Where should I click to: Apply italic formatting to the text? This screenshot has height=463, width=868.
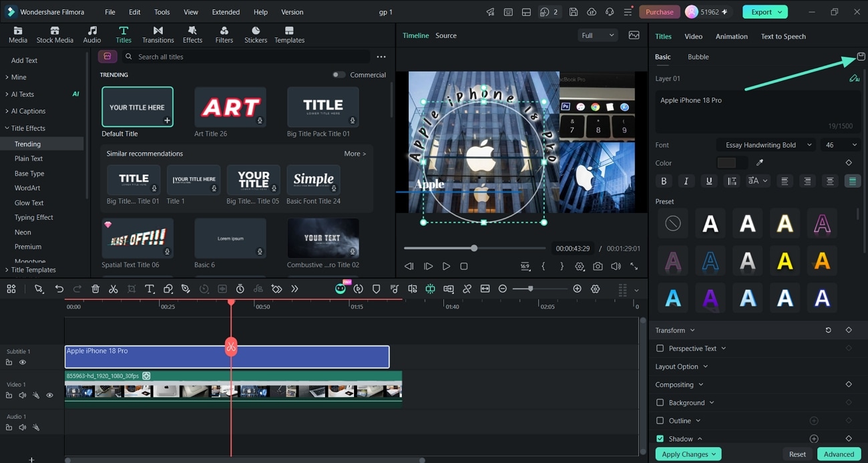686,181
